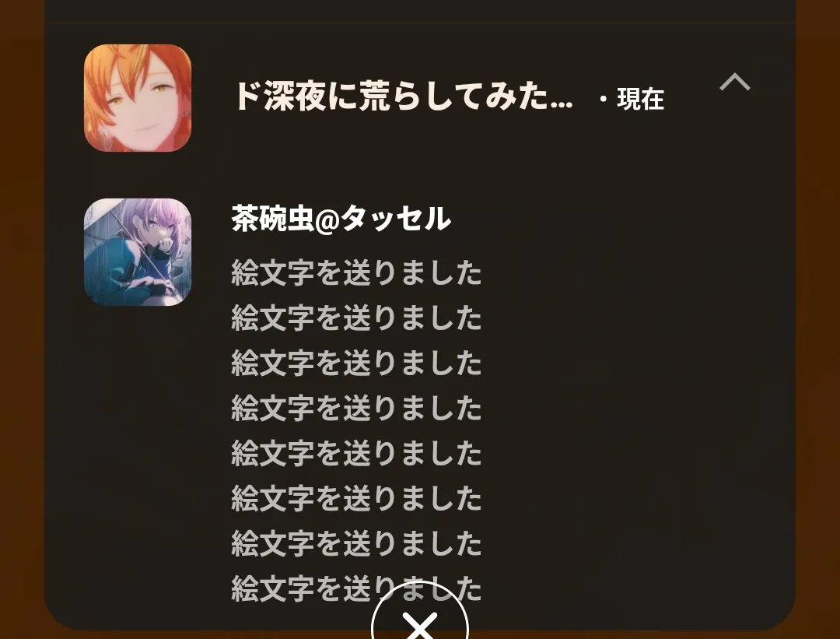840x639 pixels.
Task: Tap the fourth 絵文字を送りました message
Action: pos(356,408)
